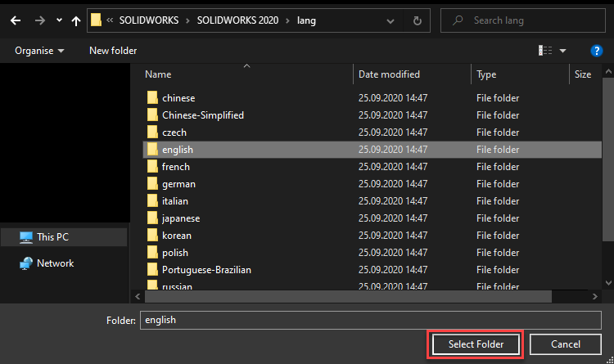Select This PC in navigation pane
Image resolution: width=614 pixels, height=364 pixels.
coord(52,237)
